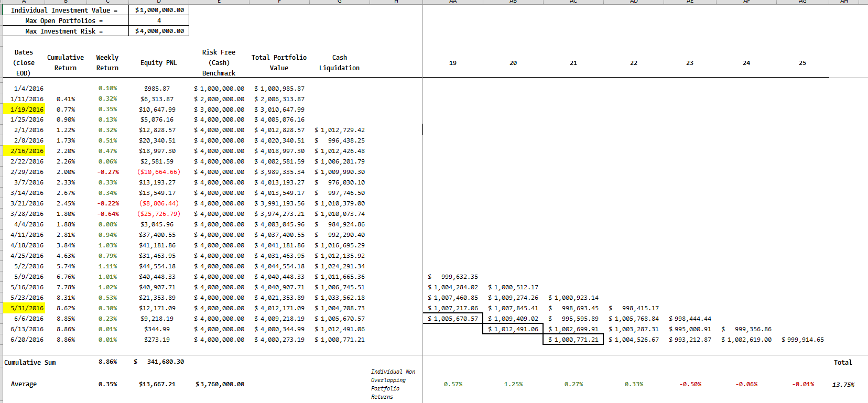Click portfolio number 24 header cell
This screenshot has height=403, width=868.
(746, 63)
